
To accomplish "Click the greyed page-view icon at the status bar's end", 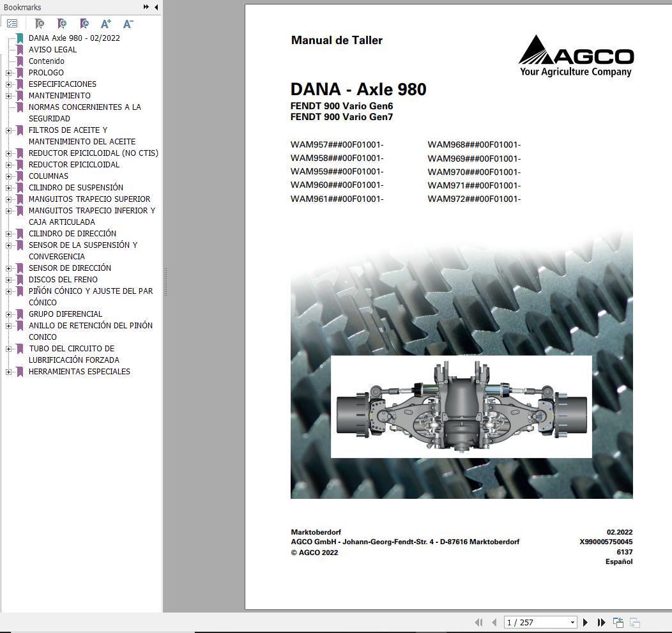I will [x=635, y=622].
